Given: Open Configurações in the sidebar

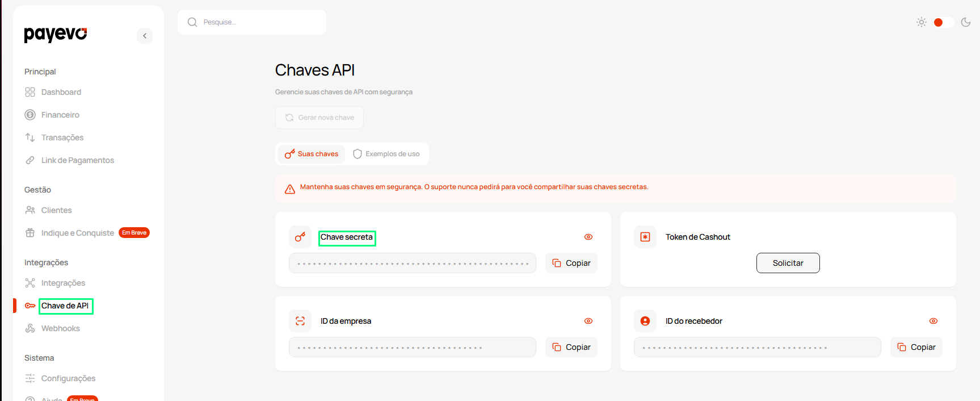Looking at the screenshot, I should point(68,378).
